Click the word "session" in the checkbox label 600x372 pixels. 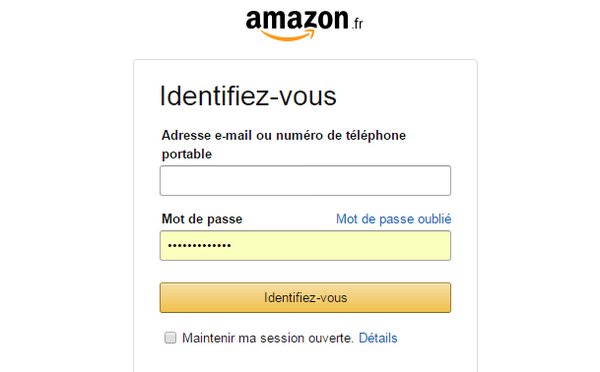(282, 338)
